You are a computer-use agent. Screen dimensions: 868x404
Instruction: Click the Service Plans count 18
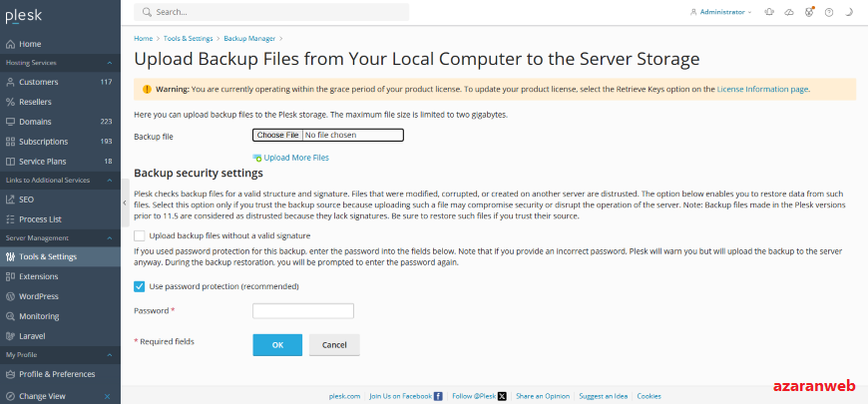(x=108, y=162)
